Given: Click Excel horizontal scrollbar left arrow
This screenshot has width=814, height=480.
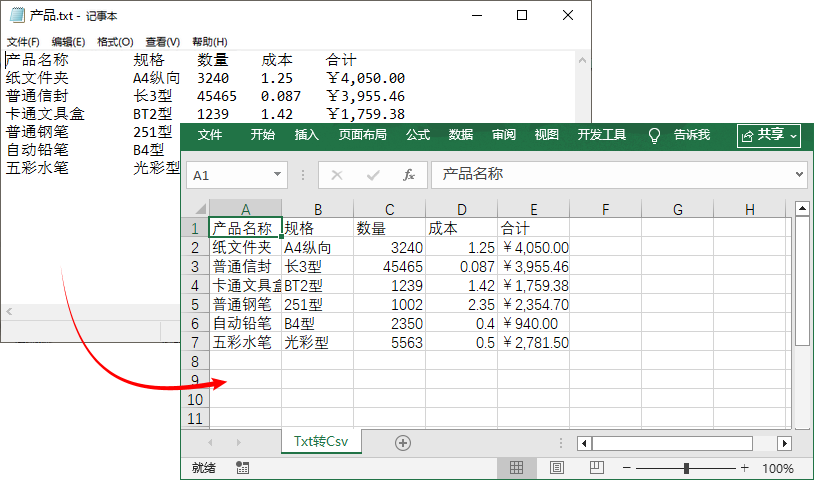Looking at the screenshot, I should coord(585,443).
